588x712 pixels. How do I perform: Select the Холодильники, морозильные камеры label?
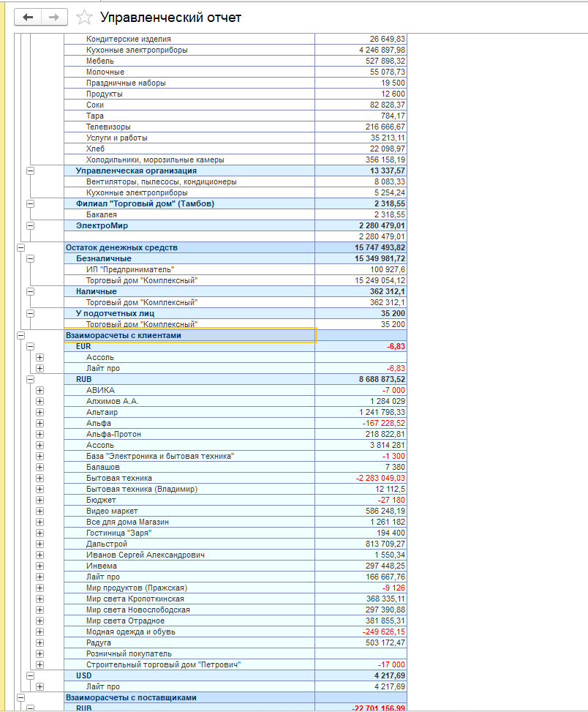155,160
